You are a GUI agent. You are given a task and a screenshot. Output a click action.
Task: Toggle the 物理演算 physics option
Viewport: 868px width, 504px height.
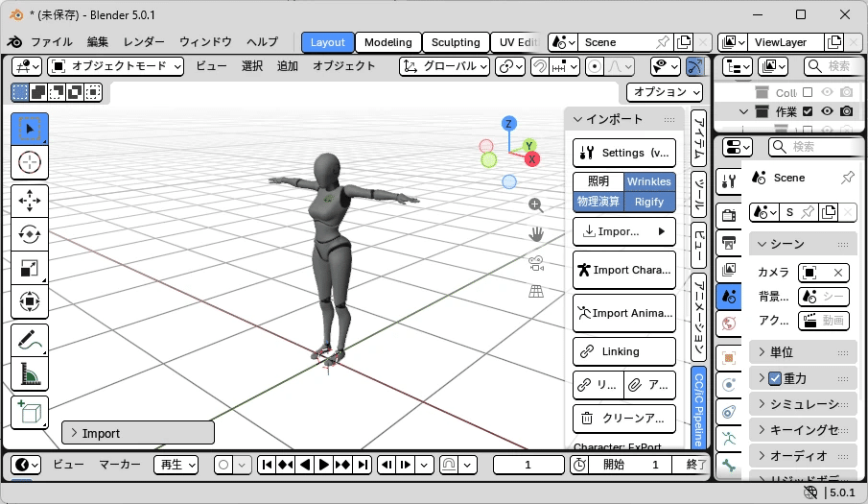[x=598, y=202]
